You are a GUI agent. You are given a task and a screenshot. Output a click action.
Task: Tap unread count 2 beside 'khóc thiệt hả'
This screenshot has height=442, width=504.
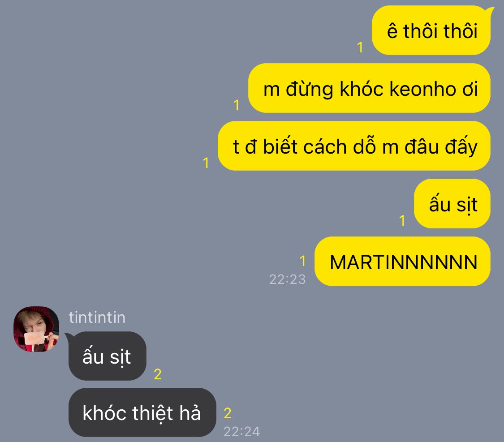[228, 413]
